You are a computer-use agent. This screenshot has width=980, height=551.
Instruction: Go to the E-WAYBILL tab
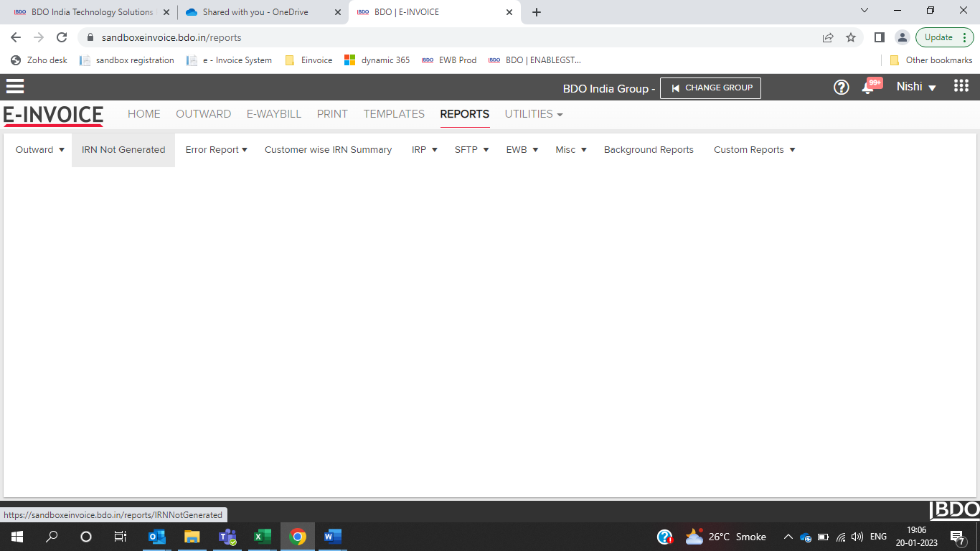click(274, 114)
